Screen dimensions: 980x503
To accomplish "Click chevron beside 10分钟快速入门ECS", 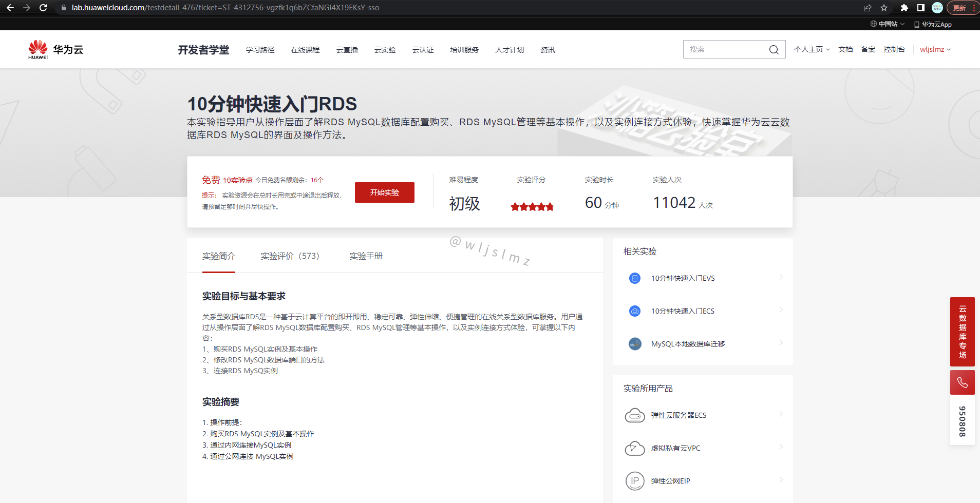I will [x=781, y=311].
